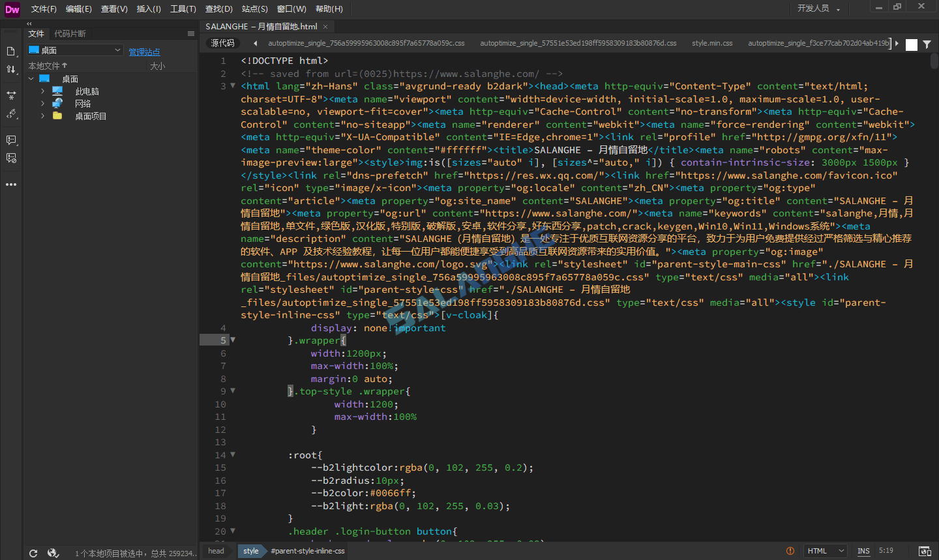Create a new file via sidebar icon
Screen dimensions: 939x560
pos(11,50)
